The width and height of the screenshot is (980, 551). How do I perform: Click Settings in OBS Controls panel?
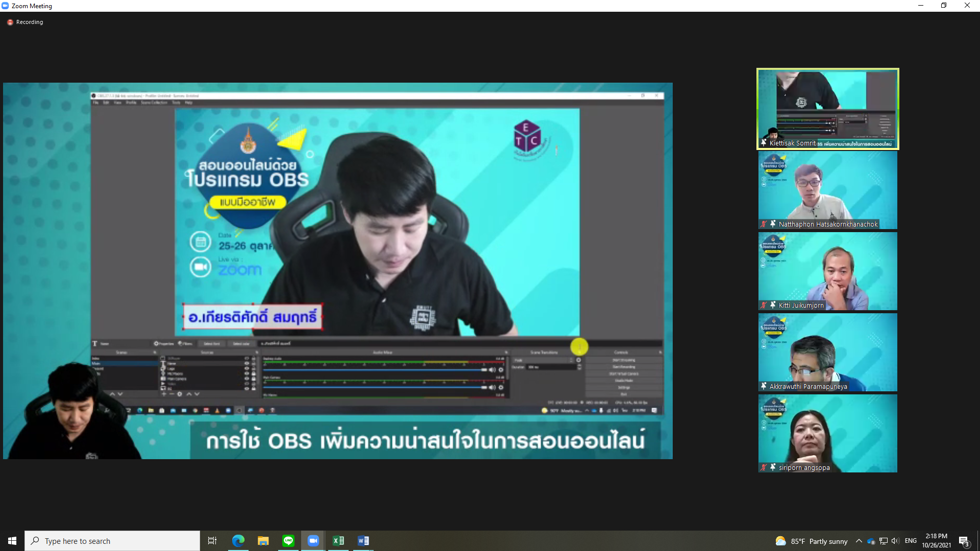coord(624,388)
